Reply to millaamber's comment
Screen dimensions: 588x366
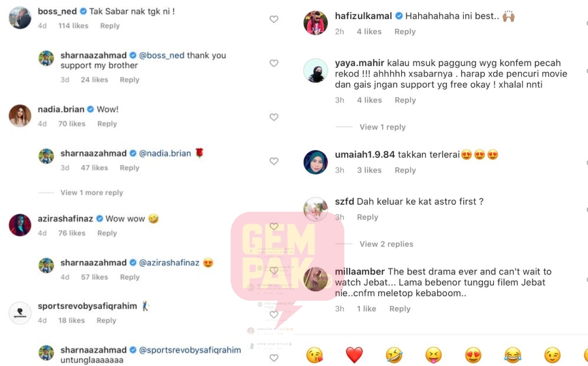[x=400, y=308]
